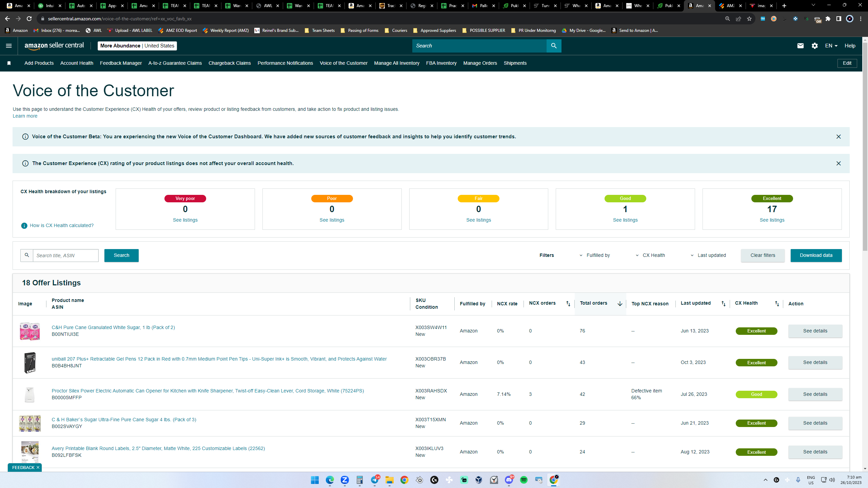Click the teal Search button for listings
Screen dimensions: 868x488
[x=121, y=256]
